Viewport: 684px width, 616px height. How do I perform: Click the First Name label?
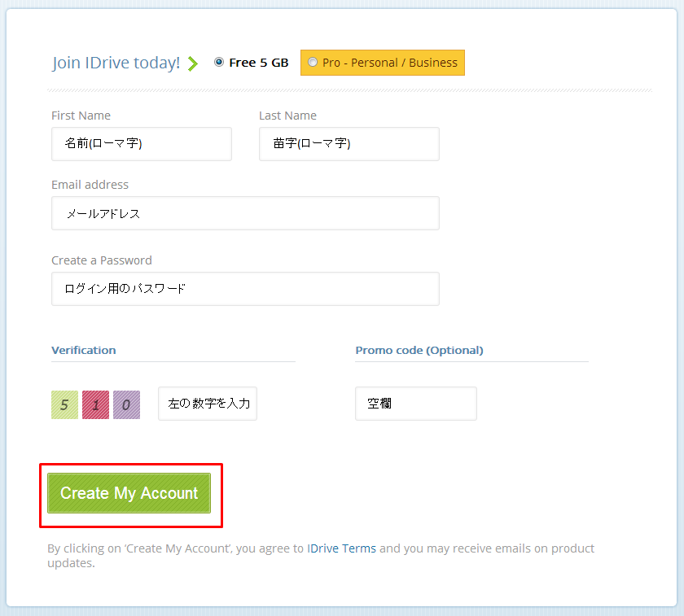(81, 116)
